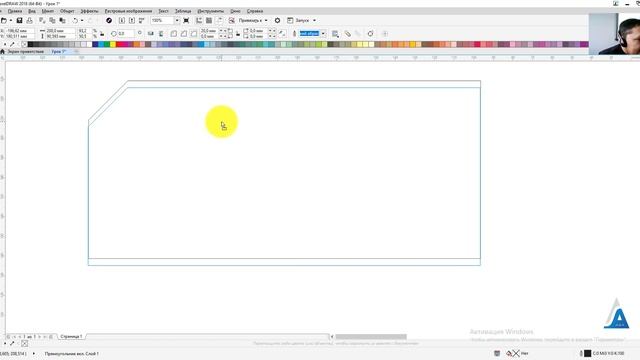Pick the yellow swatch in the palette
The width and height of the screenshot is (640, 360).
pos(113,44)
